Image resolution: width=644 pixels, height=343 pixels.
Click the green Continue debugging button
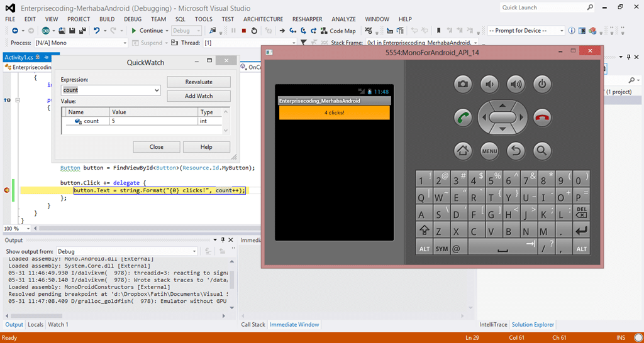147,31
